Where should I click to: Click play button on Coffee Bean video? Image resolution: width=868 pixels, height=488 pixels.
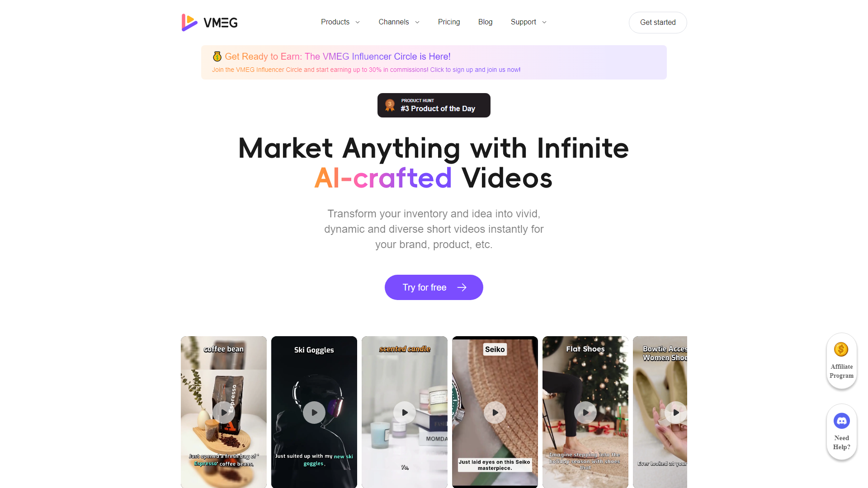[x=224, y=412]
